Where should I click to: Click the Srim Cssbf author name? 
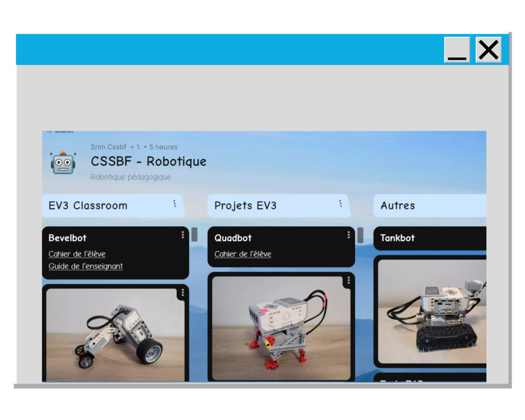click(108, 147)
